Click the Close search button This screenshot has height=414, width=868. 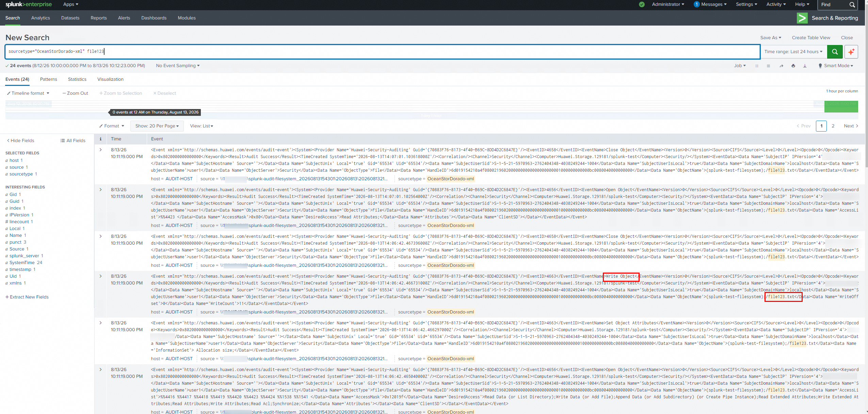point(847,38)
